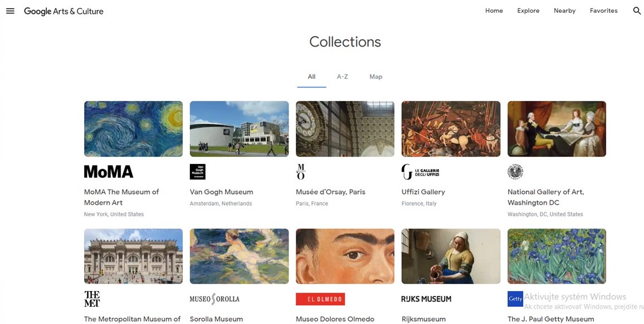Open Nearby in top navigation

tap(565, 11)
